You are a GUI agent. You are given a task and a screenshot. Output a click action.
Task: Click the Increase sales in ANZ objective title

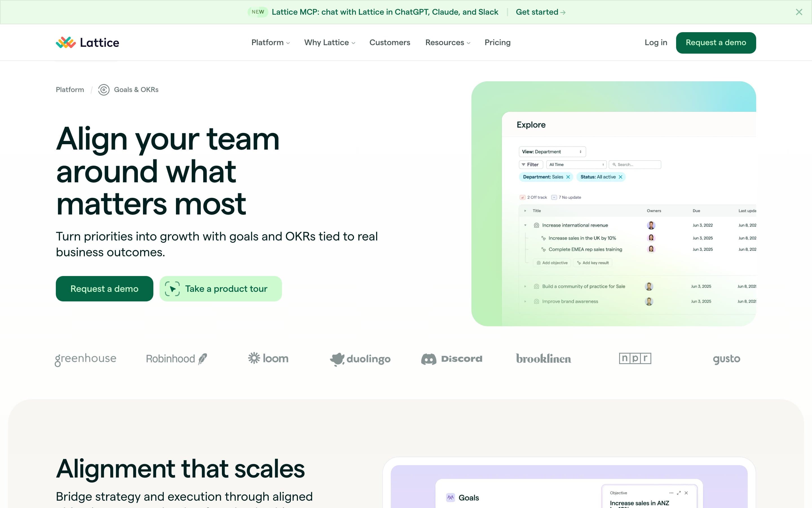click(639, 503)
